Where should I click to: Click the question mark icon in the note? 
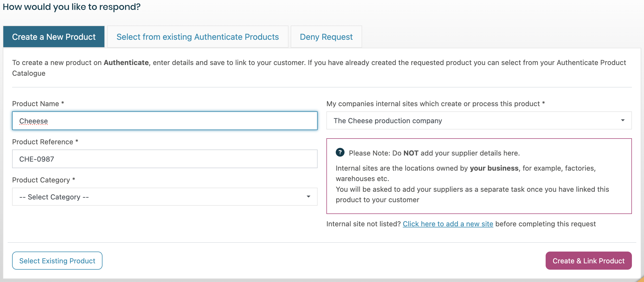tap(340, 152)
